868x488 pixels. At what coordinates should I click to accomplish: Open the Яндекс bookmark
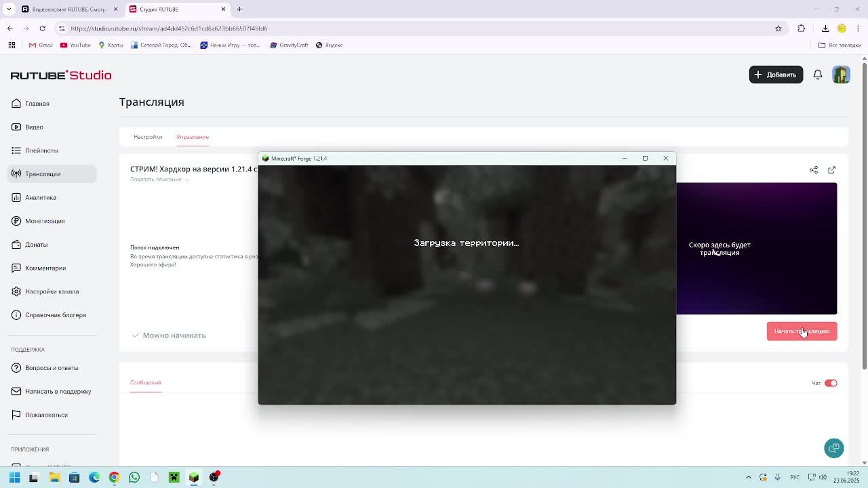pyautogui.click(x=329, y=45)
